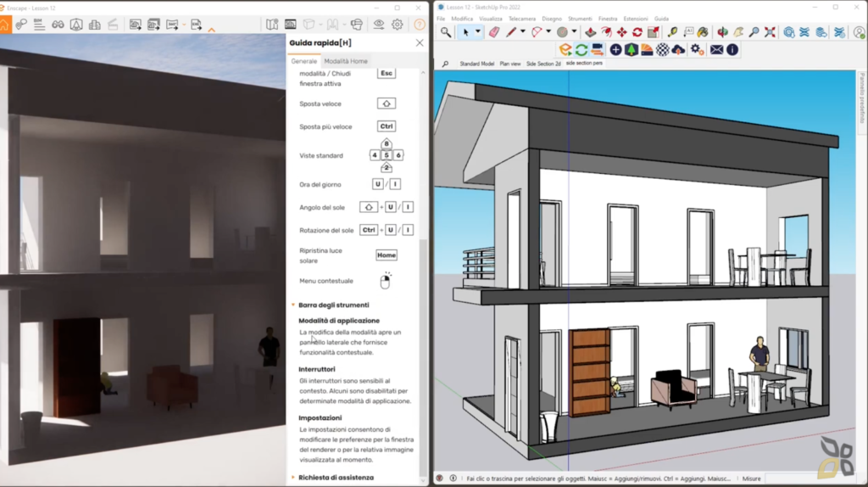Screen dimensions: 868x487
Task: Select the Scale tool
Action: 654,32
